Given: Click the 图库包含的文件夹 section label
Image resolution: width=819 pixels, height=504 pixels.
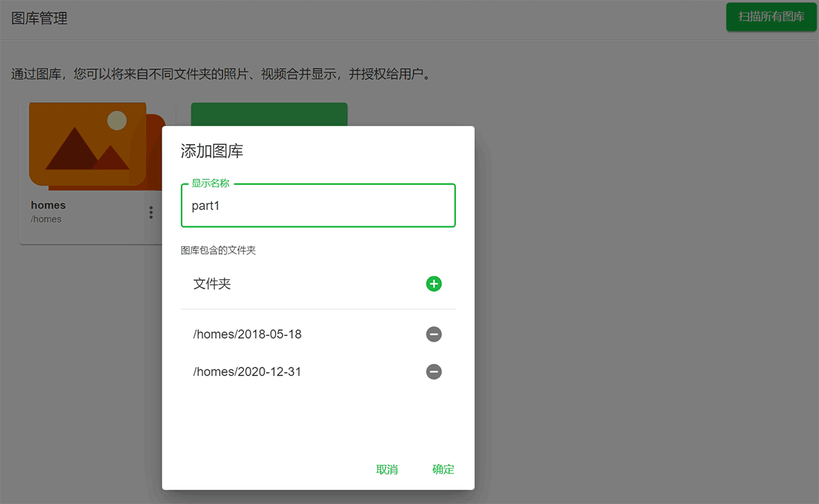Looking at the screenshot, I should point(218,250).
